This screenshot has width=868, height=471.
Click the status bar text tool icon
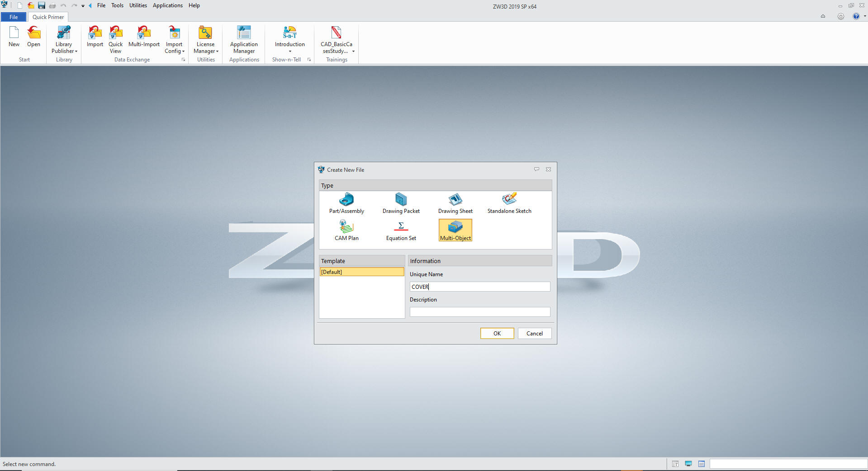tap(675, 464)
